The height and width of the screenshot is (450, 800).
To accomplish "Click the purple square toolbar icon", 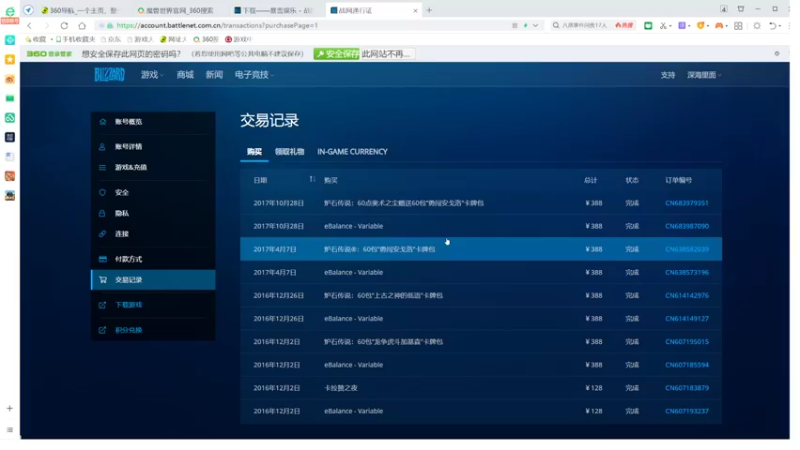I will 682,26.
